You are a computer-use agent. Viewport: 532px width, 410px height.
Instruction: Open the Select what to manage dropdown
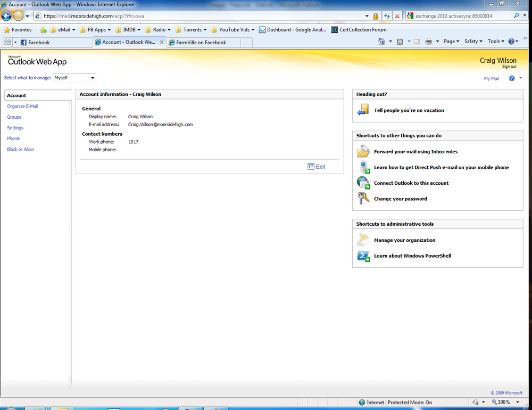pos(74,78)
